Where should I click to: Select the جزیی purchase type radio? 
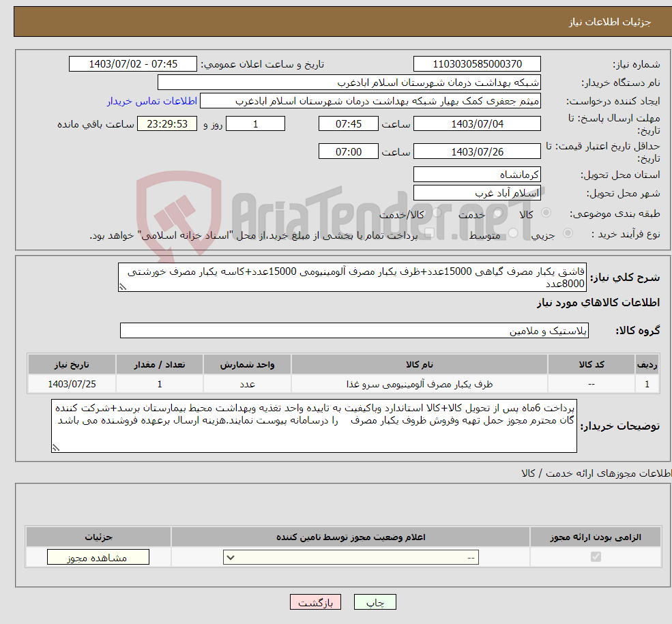568,233
